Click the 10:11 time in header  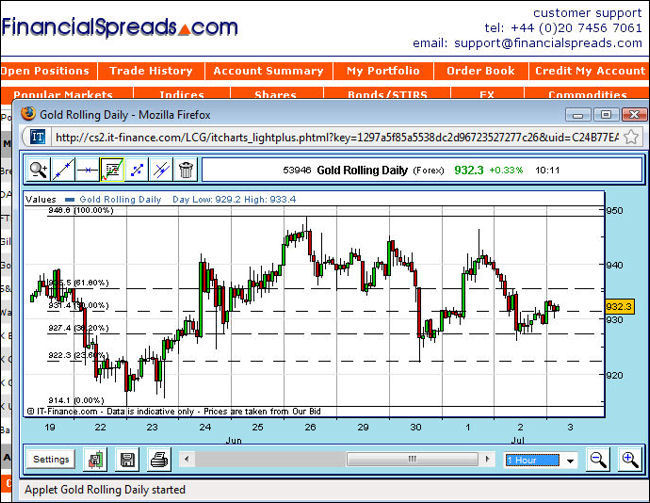[547, 170]
